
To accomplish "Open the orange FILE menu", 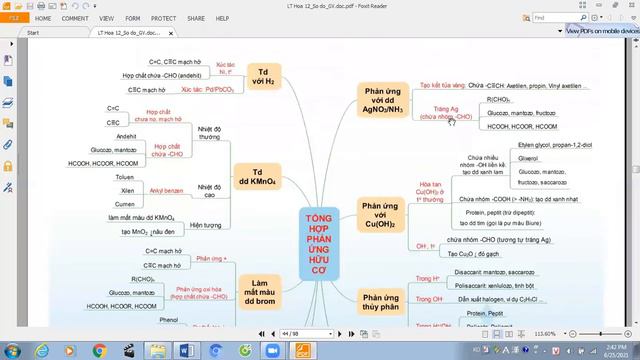I will pos(14,18).
